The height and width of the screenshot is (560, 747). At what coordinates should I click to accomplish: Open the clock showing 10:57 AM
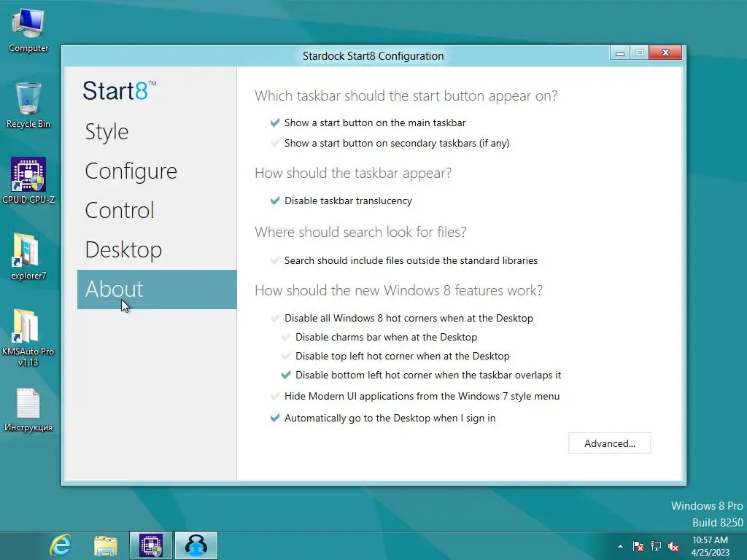711,546
